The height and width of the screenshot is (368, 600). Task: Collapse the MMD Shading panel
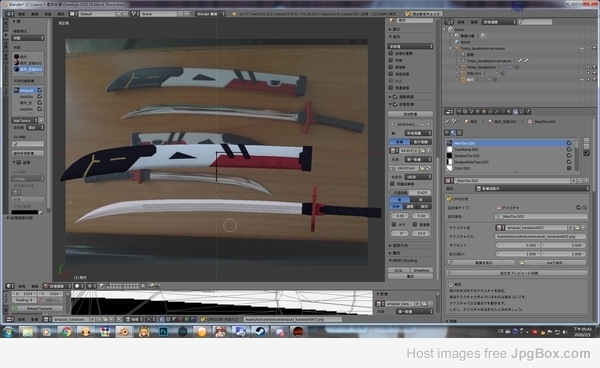click(x=391, y=261)
